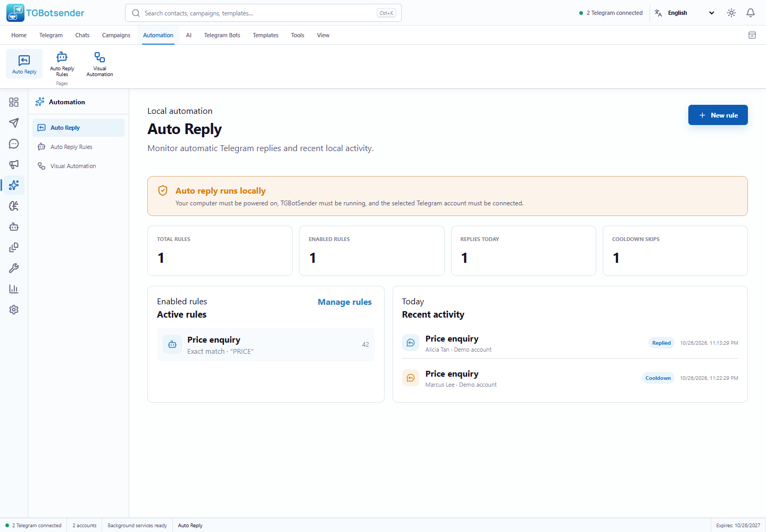This screenshot has height=532, width=766.
Task: Open the Home menu tab
Action: [19, 35]
